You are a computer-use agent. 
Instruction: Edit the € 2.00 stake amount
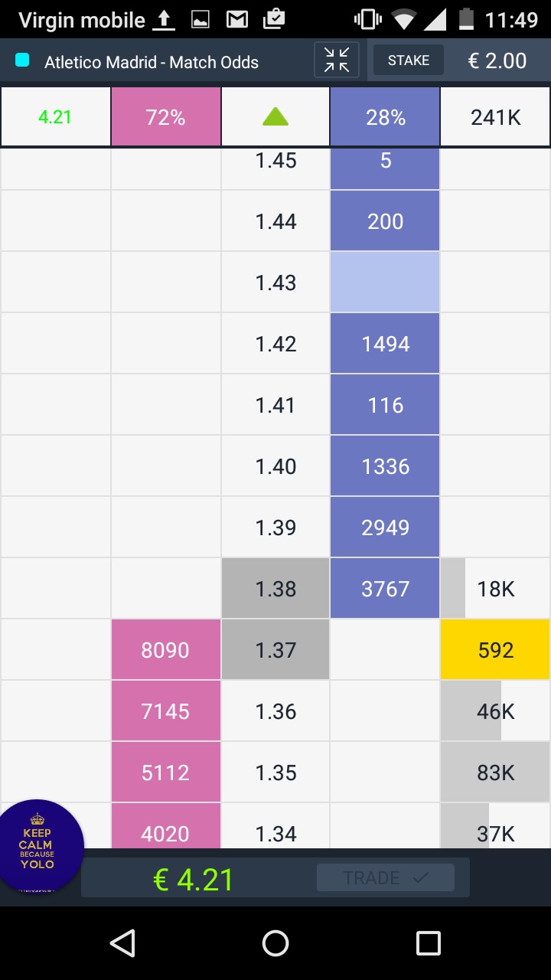[497, 60]
